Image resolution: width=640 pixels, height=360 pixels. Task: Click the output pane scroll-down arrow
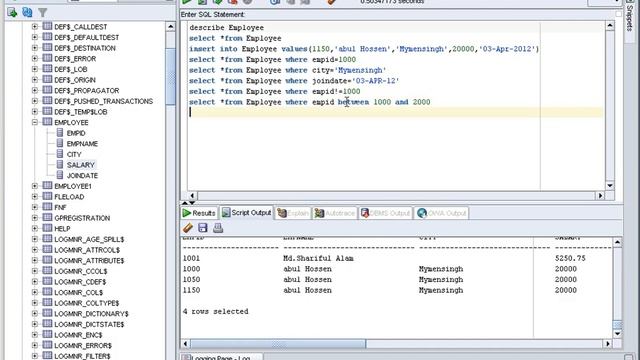point(618,334)
